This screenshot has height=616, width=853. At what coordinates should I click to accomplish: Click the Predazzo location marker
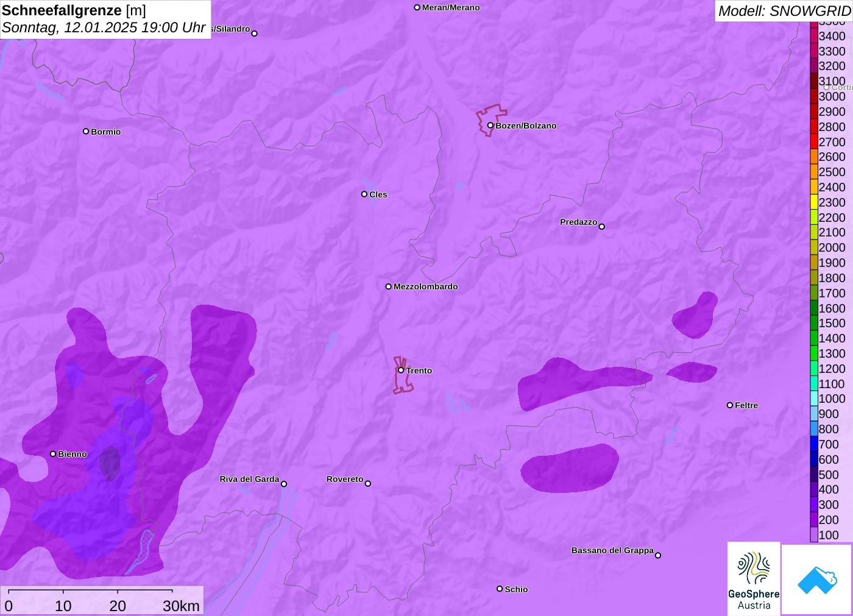(x=602, y=227)
